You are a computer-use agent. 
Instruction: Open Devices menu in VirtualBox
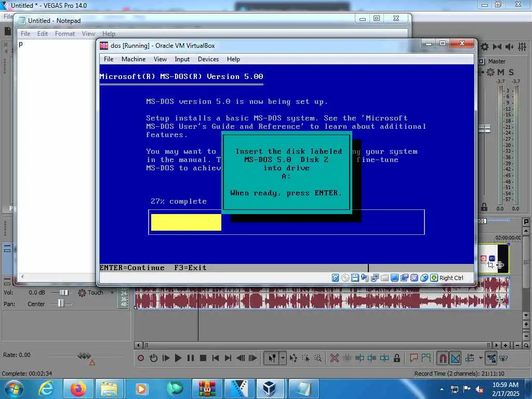[x=208, y=59]
